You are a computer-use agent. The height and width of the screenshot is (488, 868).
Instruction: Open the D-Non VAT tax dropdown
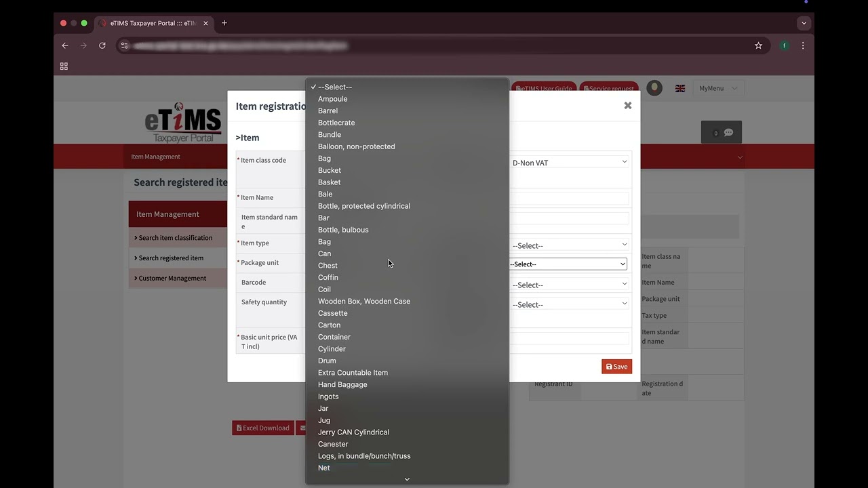(x=570, y=163)
